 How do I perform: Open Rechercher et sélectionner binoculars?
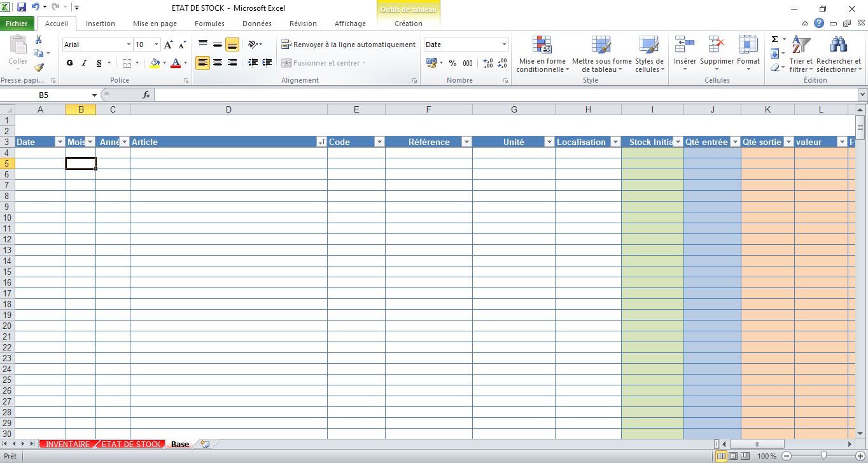838,54
